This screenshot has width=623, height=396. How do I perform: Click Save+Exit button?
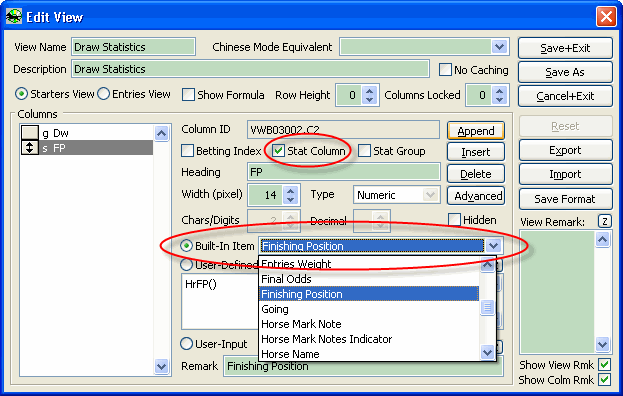point(565,48)
